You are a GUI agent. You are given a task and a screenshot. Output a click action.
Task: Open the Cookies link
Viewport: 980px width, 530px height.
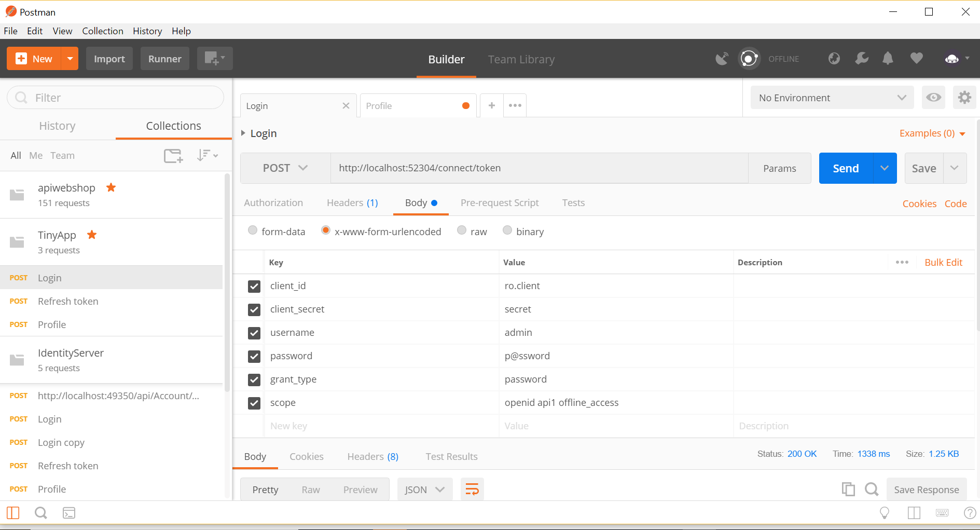coord(919,203)
